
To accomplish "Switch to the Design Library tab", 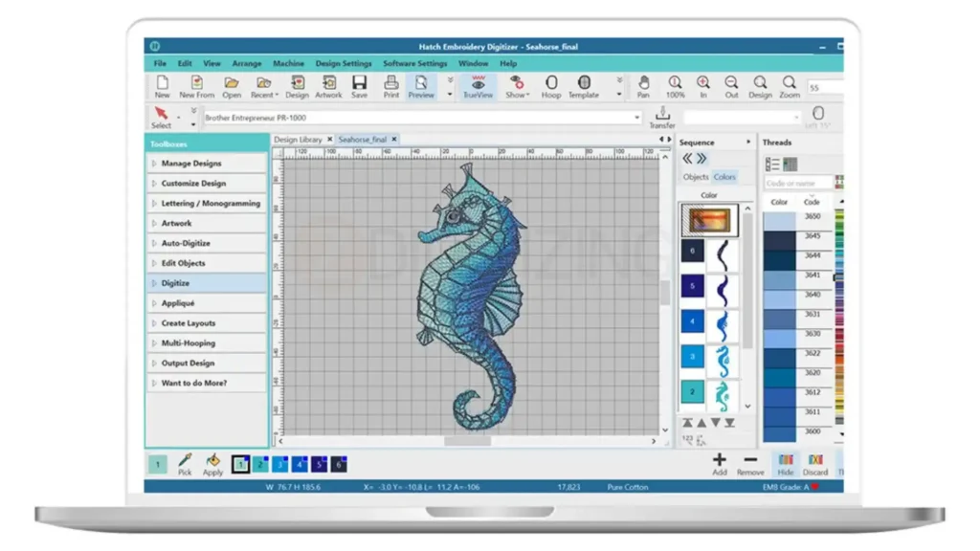I will click(x=299, y=140).
